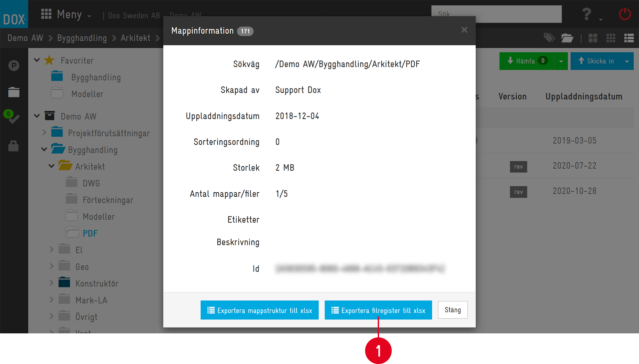Expand the Geo folder
Viewport: 639px width, 364px height.
(x=52, y=266)
